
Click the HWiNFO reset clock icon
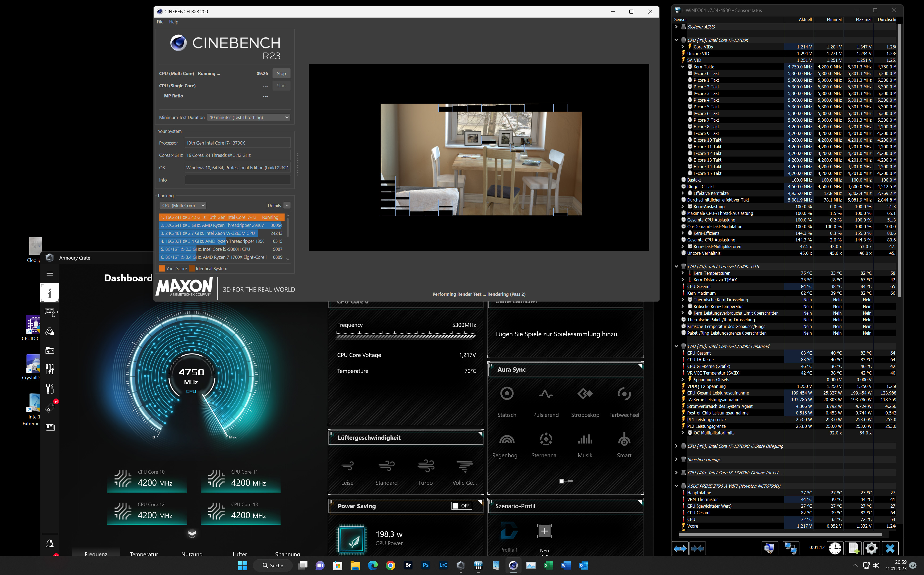[835, 548]
